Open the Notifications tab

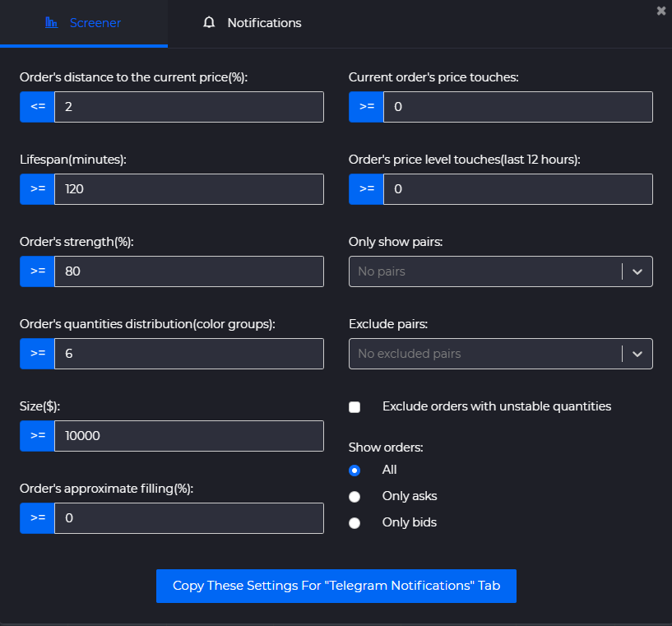pyautogui.click(x=253, y=23)
